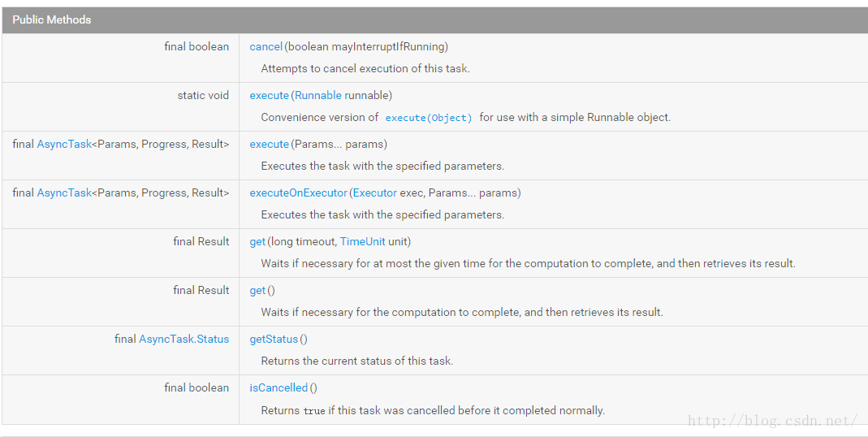Click the Executor parameter type link
This screenshot has width=868, height=437.
click(x=374, y=193)
